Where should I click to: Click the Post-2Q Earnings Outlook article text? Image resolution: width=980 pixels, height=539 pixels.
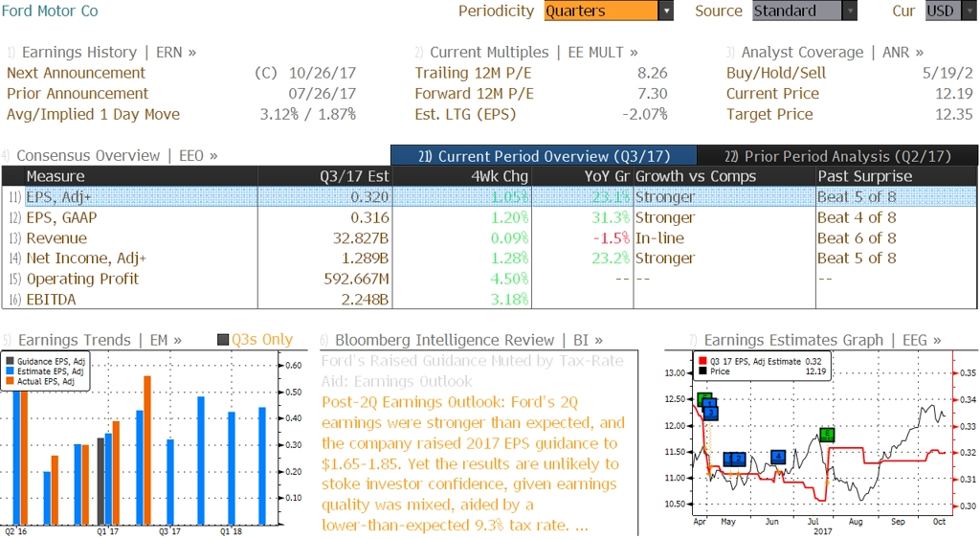tap(473, 463)
